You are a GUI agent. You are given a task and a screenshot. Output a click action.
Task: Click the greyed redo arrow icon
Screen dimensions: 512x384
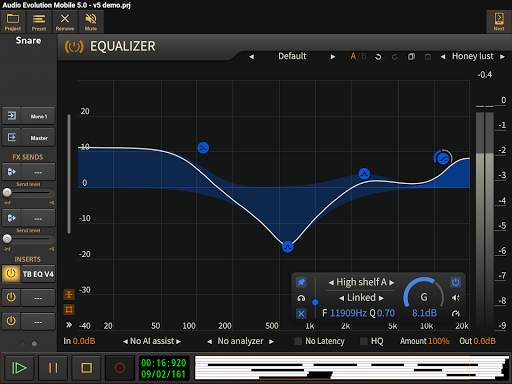click(x=395, y=57)
